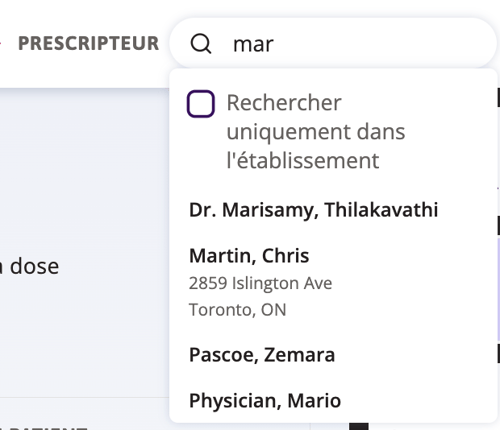The height and width of the screenshot is (430, 500).
Task: Click the dark bar beside the checkbox row
Action: tap(498, 97)
